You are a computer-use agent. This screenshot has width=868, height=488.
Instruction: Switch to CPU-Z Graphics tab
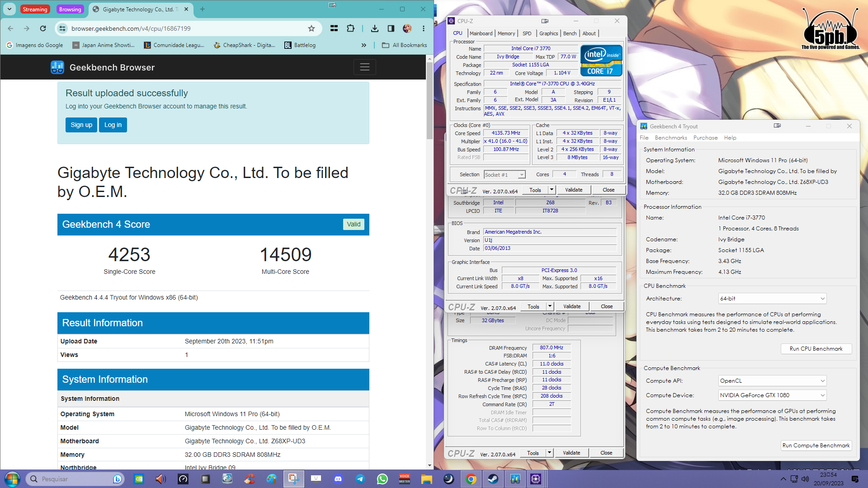pyautogui.click(x=548, y=33)
